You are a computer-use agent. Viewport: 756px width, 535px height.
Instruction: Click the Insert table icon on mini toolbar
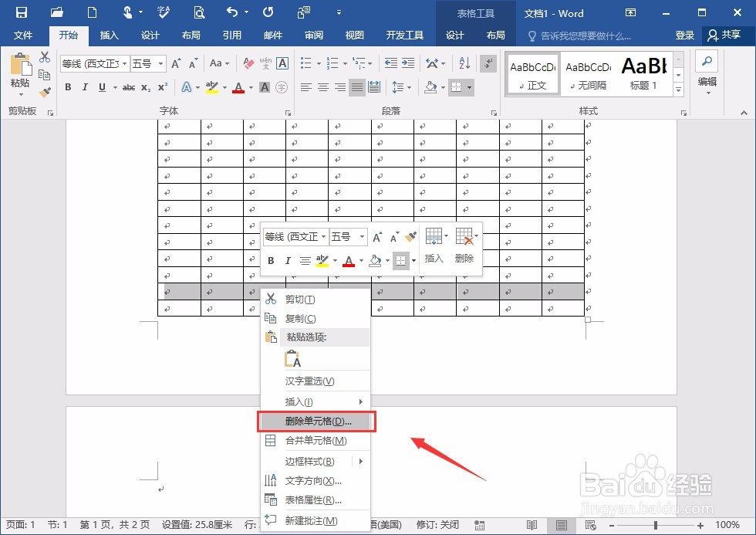point(434,236)
